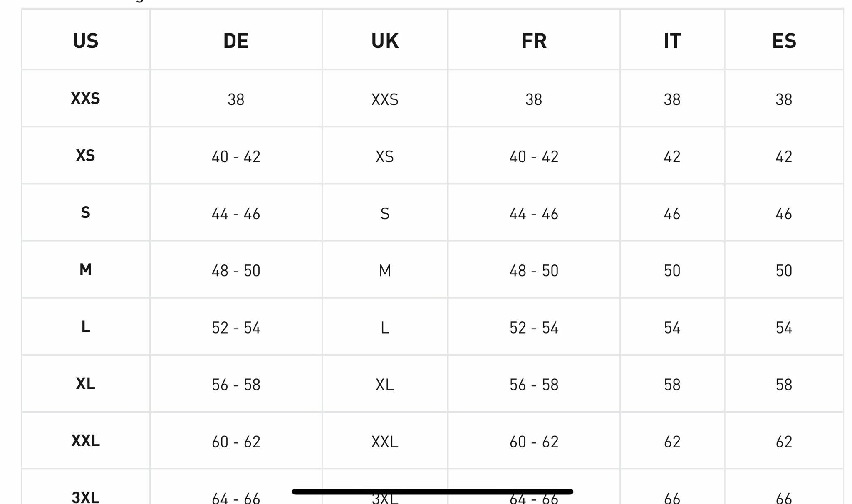Viewport: 852px width, 504px height.
Task: Click the bold XXS row label in US column
Action: [85, 99]
